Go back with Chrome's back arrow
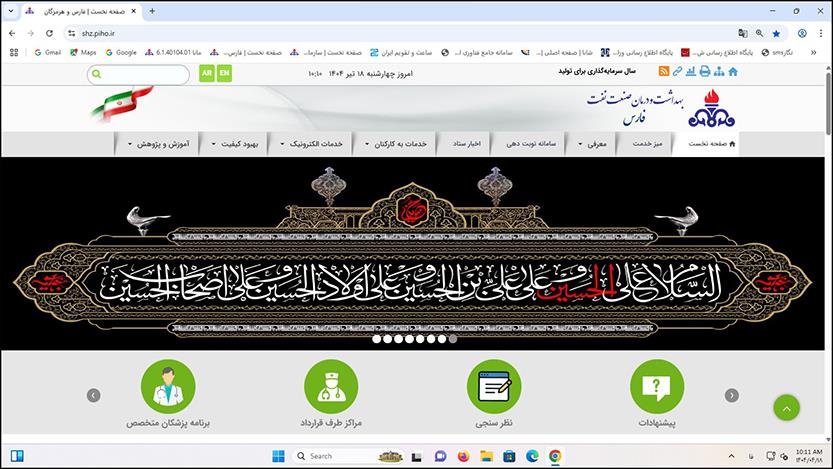 click(12, 33)
